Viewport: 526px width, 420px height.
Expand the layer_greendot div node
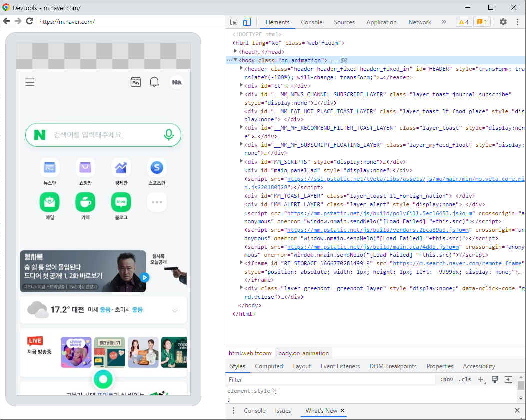pos(241,288)
